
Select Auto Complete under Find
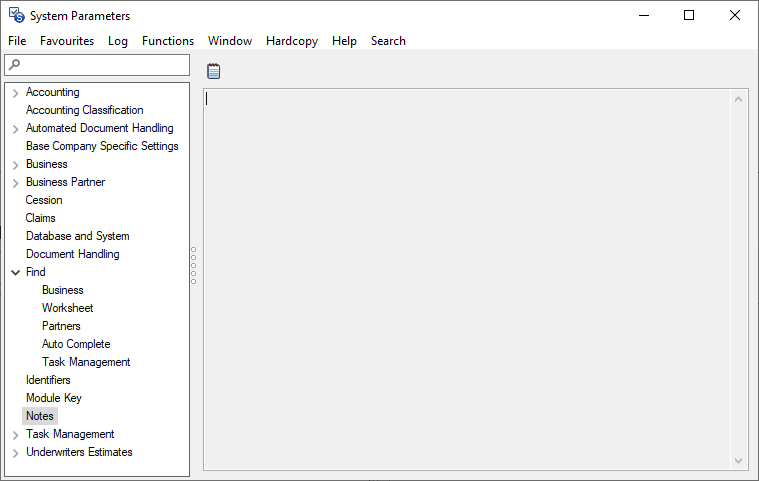tap(76, 344)
